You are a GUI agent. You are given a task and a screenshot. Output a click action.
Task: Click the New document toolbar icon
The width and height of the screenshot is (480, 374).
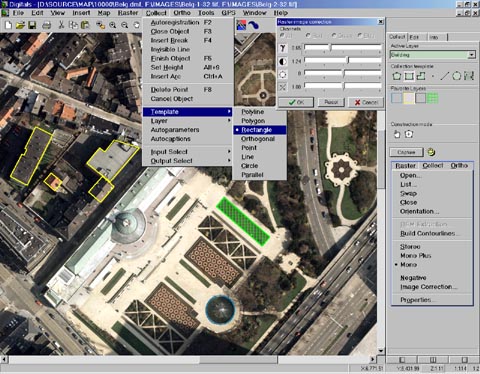pos(9,25)
